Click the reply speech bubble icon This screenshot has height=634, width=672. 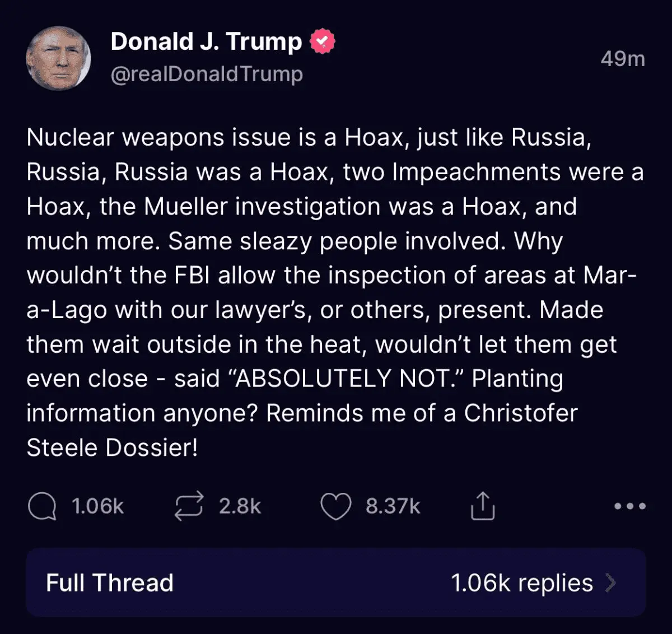[41, 506]
